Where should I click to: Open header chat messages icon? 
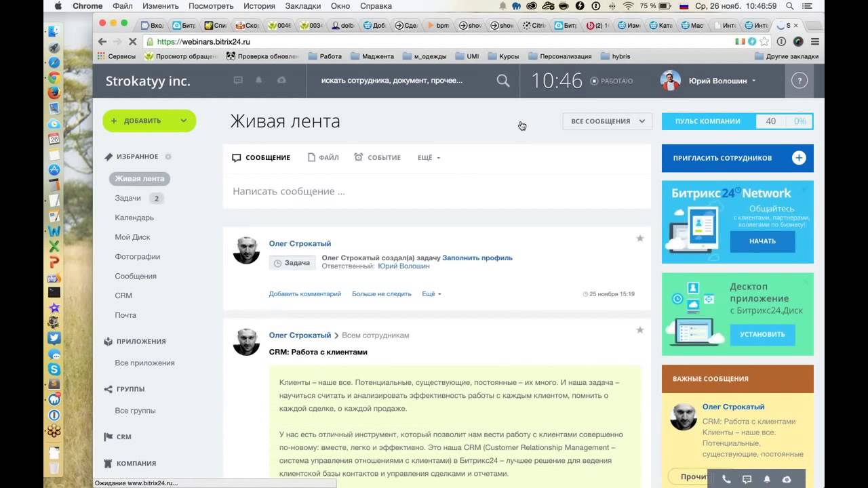pyautogui.click(x=238, y=80)
